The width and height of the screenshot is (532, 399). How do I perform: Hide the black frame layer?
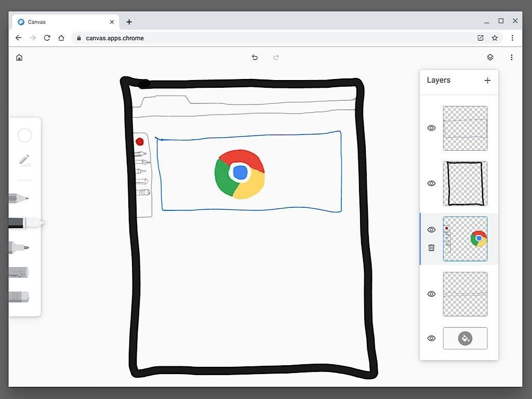(x=431, y=183)
